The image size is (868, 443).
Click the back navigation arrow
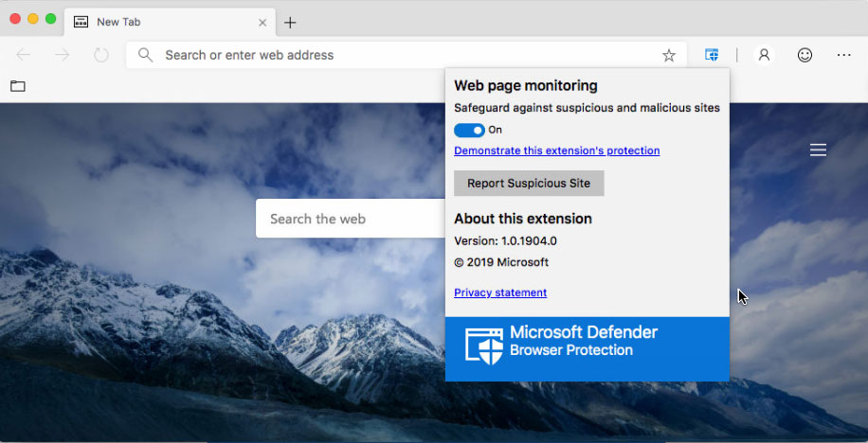[24, 55]
